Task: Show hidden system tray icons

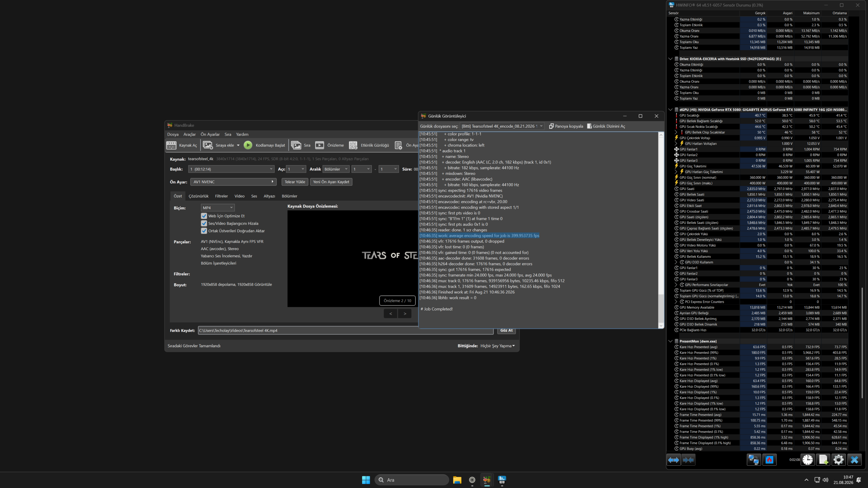Action: point(806,480)
